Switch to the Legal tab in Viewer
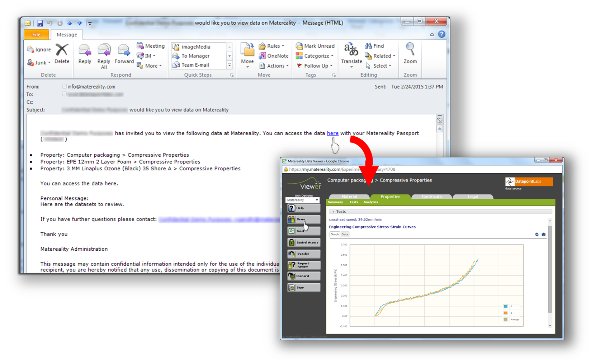The height and width of the screenshot is (364, 591). pos(473,197)
